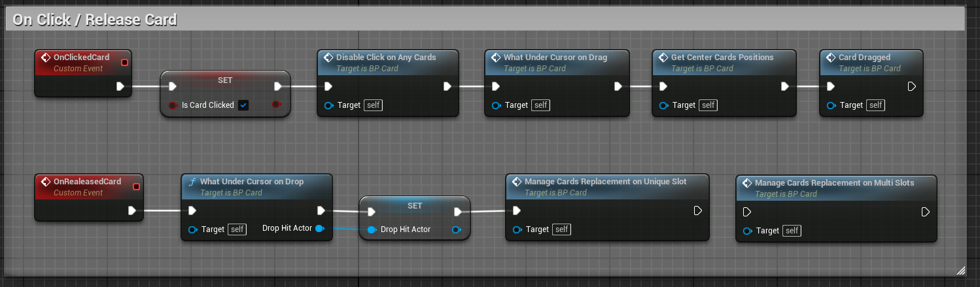Click the comment box resize handle corner
This screenshot has height=287, width=980.
960,269
